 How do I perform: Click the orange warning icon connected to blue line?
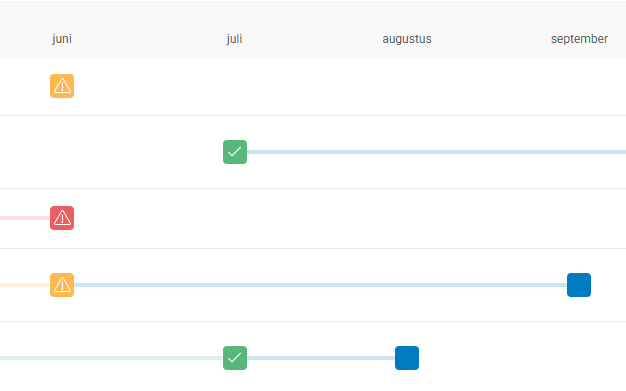(x=62, y=285)
